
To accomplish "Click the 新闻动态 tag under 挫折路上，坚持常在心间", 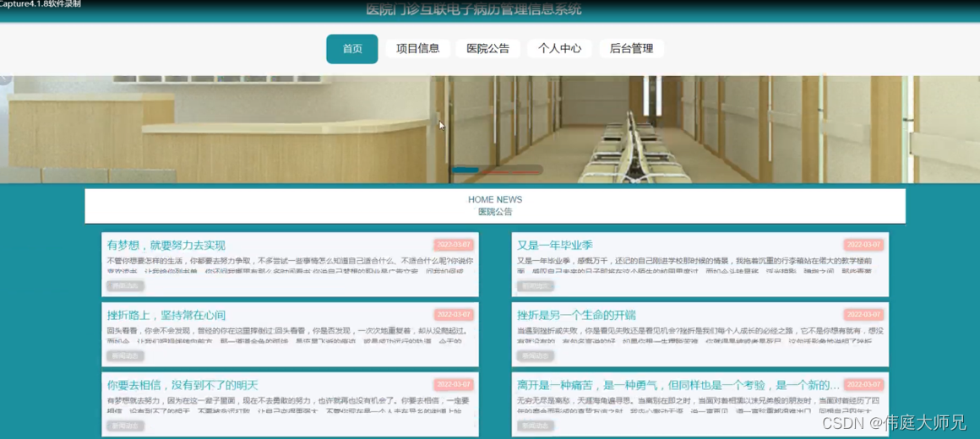I will pyautogui.click(x=126, y=356).
